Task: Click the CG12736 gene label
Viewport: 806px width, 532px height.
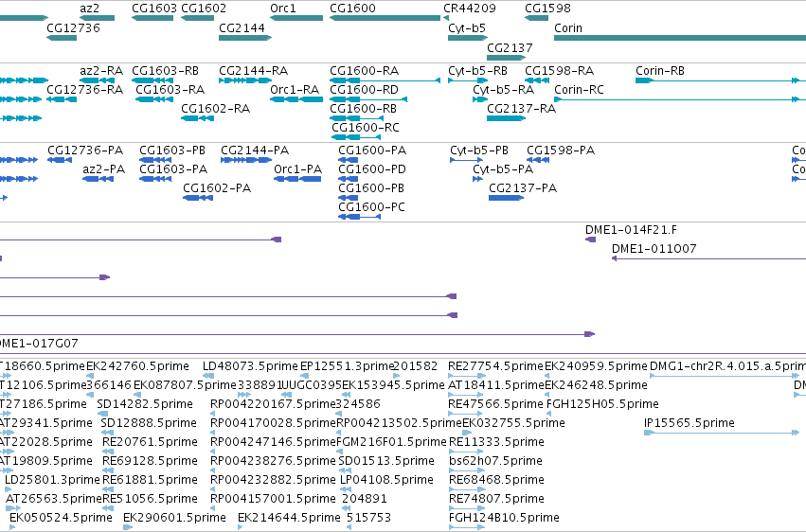Action: point(73,28)
